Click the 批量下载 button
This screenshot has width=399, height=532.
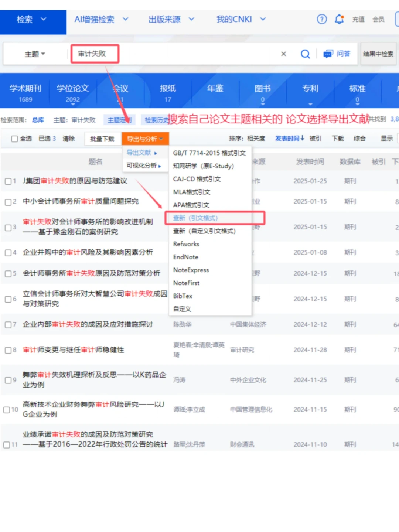tap(102, 139)
